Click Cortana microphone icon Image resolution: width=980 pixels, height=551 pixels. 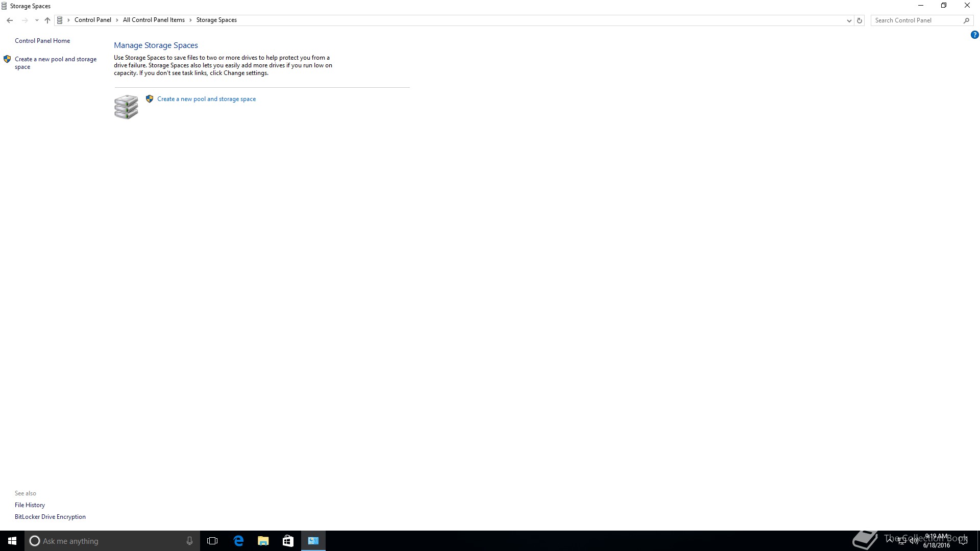(189, 541)
